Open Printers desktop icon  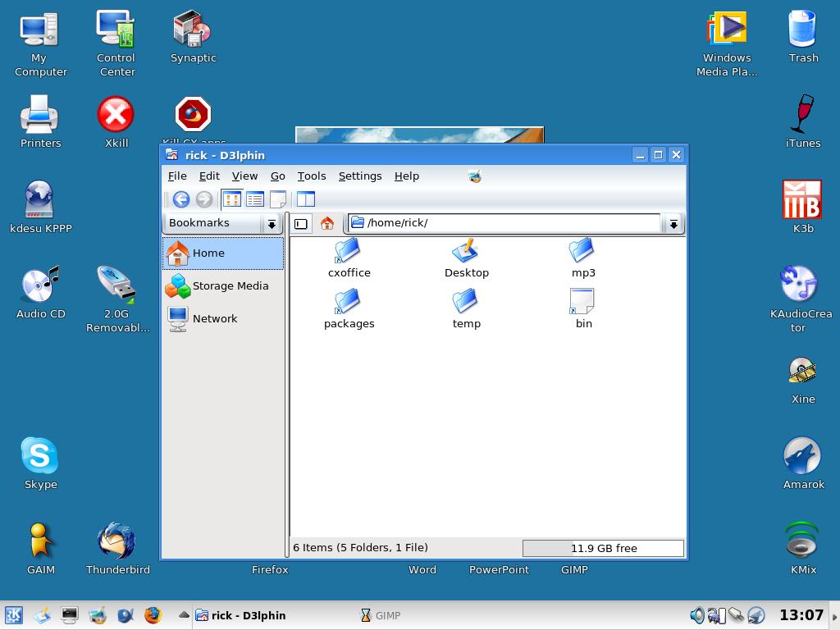coord(40,122)
